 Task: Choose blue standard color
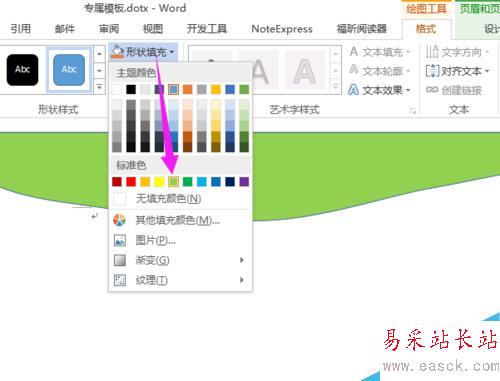(x=216, y=182)
